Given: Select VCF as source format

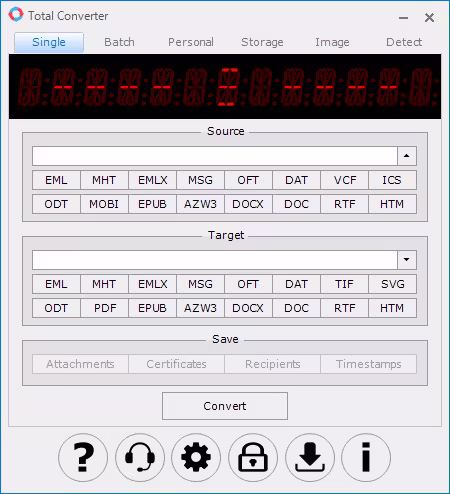Looking at the screenshot, I should coord(344,180).
